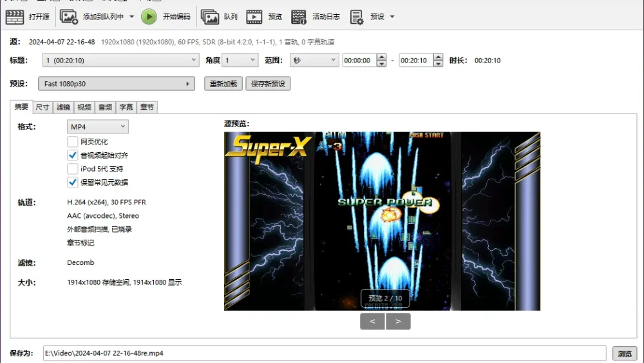644x363 pixels.
Task: Click the 打开源 film clapper icon
Action: [x=14, y=17]
